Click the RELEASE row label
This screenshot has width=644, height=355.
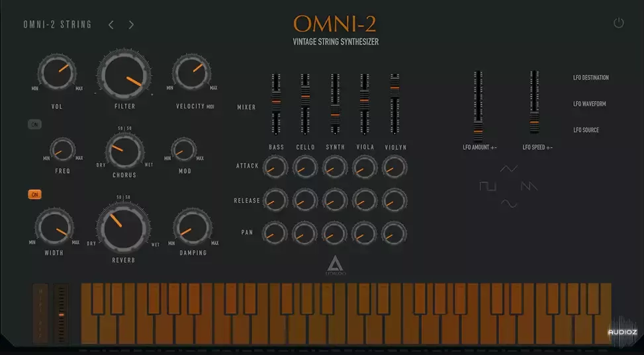point(247,201)
